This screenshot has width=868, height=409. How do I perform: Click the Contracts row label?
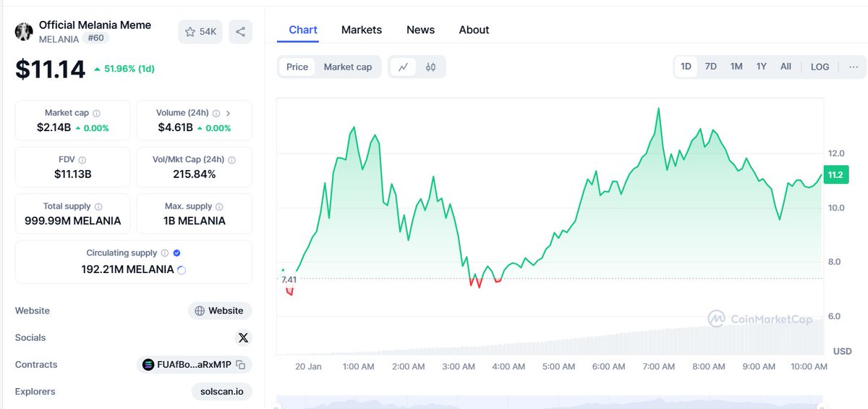coord(36,364)
